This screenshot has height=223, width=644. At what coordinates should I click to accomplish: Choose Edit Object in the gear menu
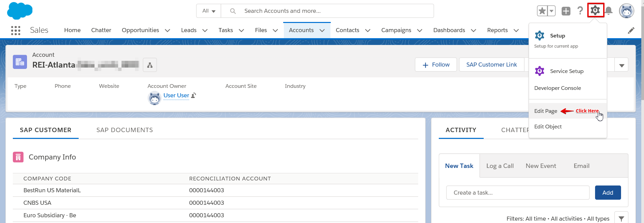pos(548,126)
